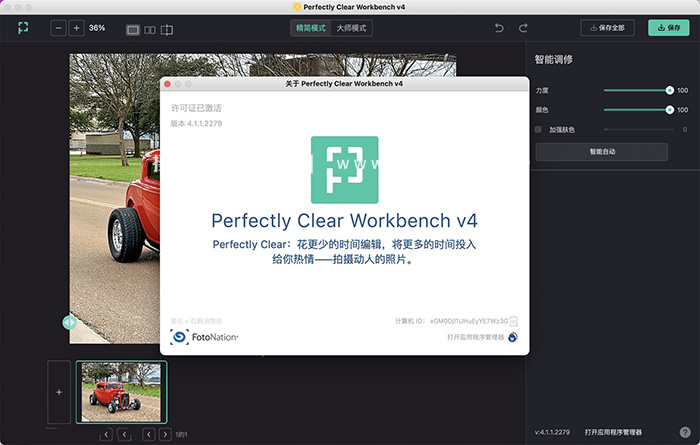Click 版本 4.1.1.2279 text in dialog
The width and height of the screenshot is (700, 445).
pyautogui.click(x=196, y=124)
